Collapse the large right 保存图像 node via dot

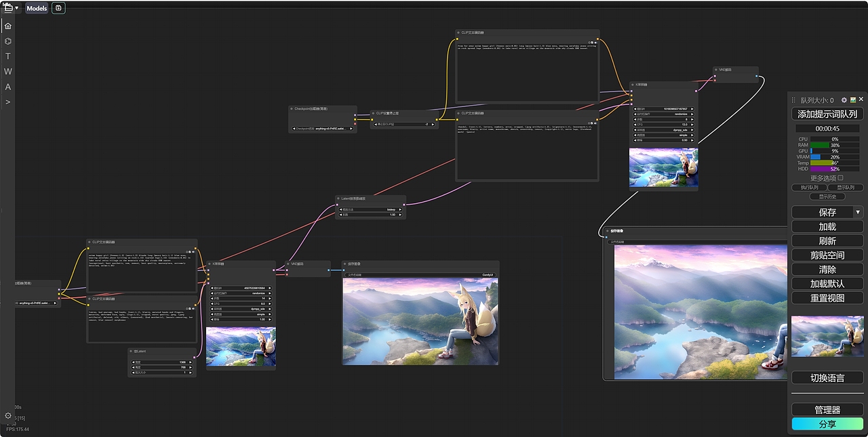click(606, 230)
